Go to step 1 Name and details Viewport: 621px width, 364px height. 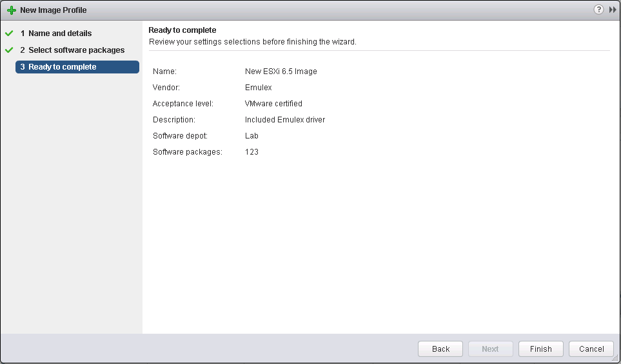click(x=59, y=34)
